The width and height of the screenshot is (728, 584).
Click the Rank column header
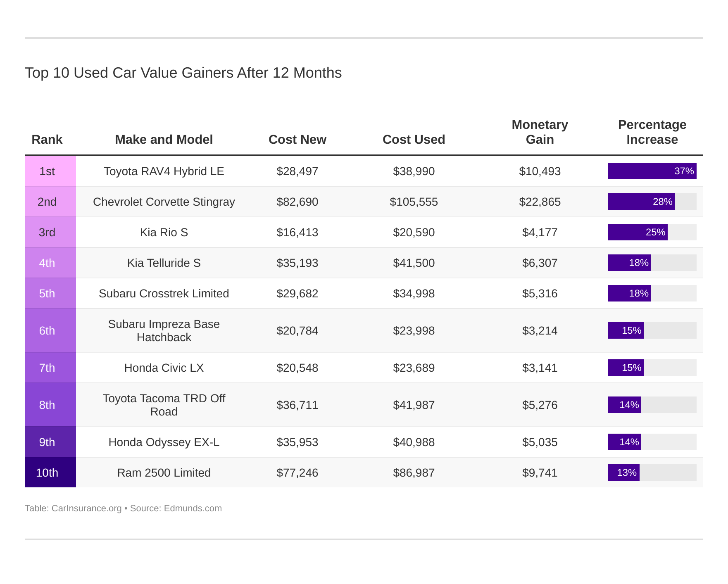point(47,140)
